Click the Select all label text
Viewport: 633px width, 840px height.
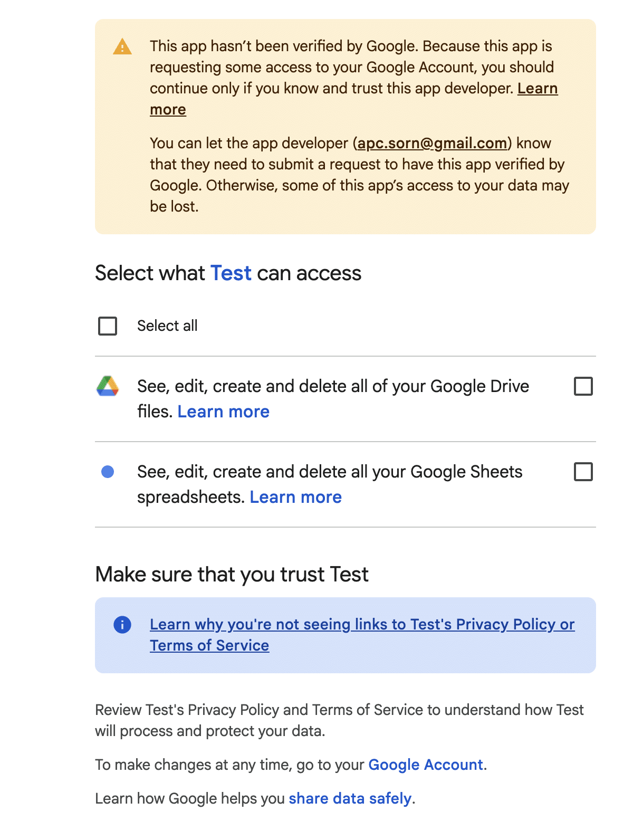click(167, 326)
